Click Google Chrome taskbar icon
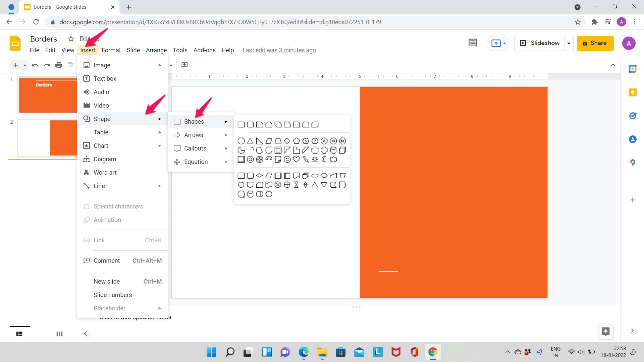Screen dimensions: 644x362 click(433, 352)
